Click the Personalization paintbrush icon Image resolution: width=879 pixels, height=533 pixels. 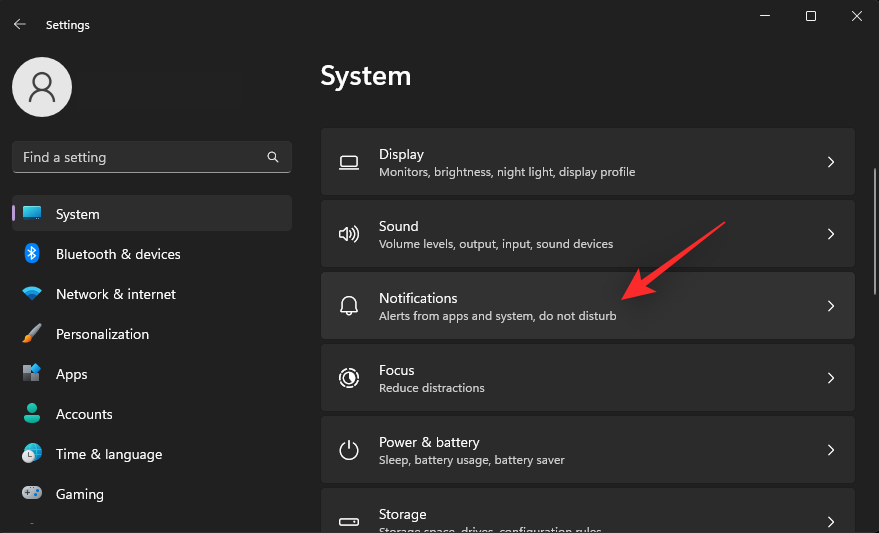[32, 334]
